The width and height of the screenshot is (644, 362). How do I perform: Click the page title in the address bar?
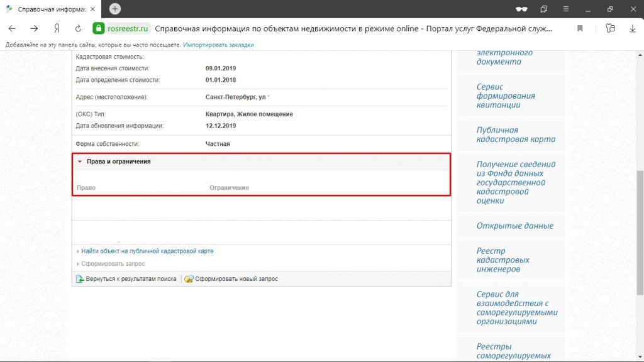pyautogui.click(x=353, y=29)
